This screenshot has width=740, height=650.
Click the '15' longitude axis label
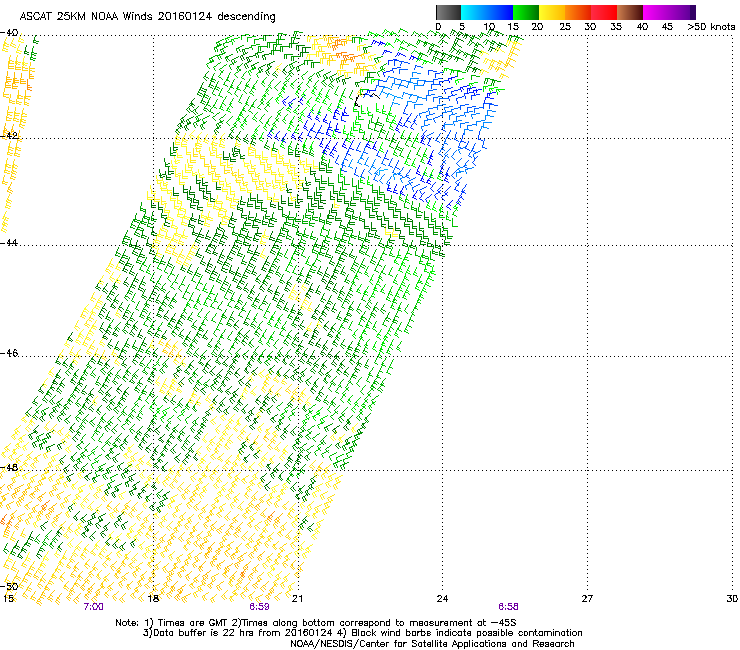[8, 599]
